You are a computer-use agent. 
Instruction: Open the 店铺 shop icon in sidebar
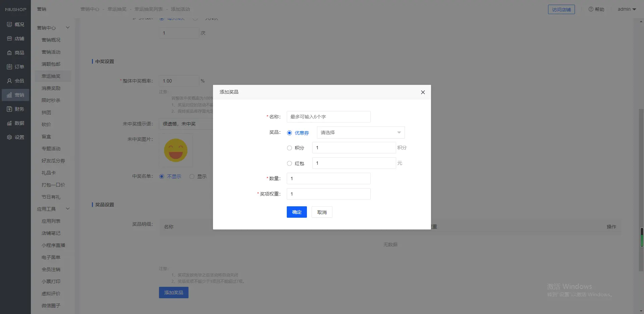tap(9, 39)
